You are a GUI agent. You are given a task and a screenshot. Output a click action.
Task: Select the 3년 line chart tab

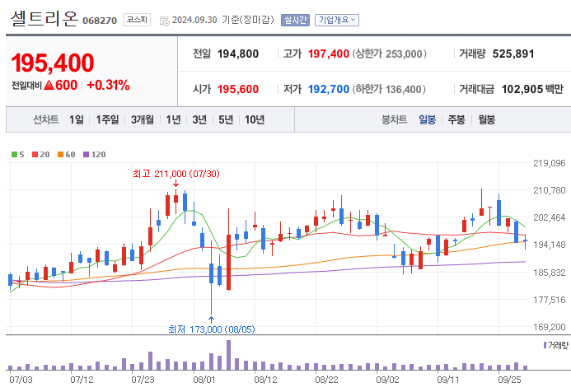tap(199, 119)
